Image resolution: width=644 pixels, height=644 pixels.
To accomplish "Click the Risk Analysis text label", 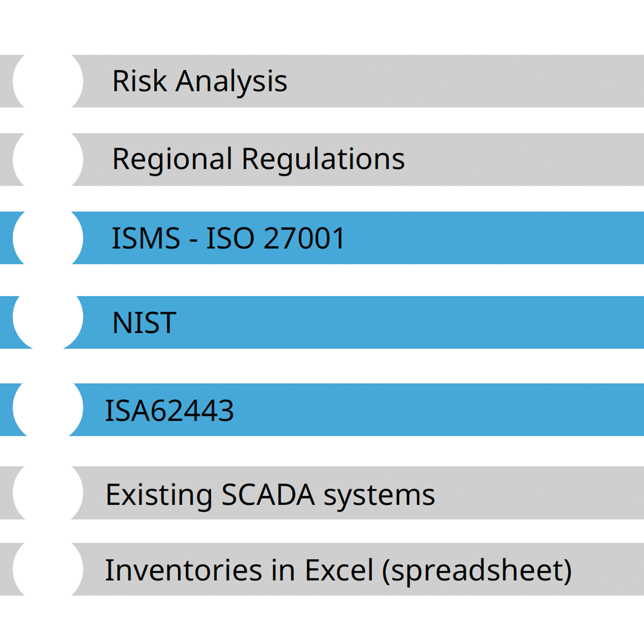I will pyautogui.click(x=200, y=81).
